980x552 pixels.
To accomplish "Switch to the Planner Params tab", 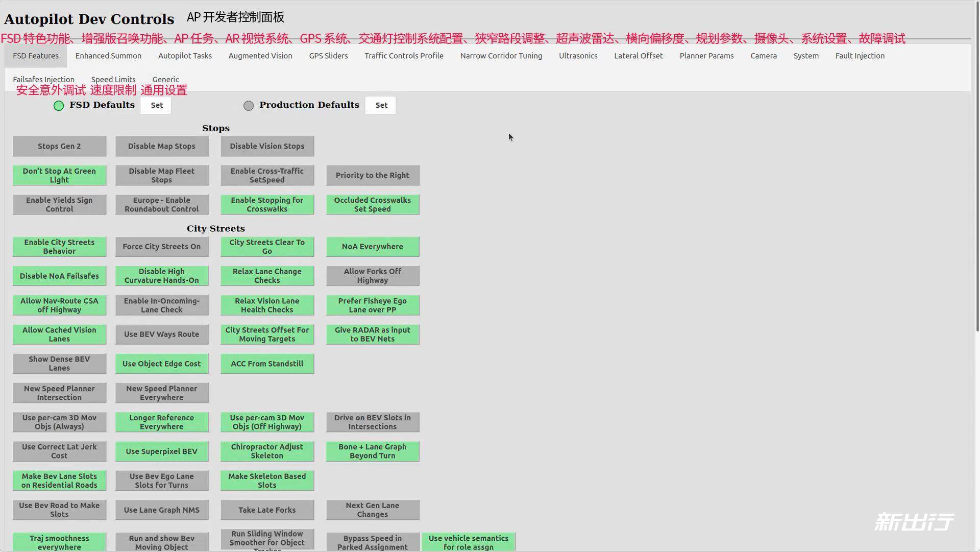I will click(706, 56).
